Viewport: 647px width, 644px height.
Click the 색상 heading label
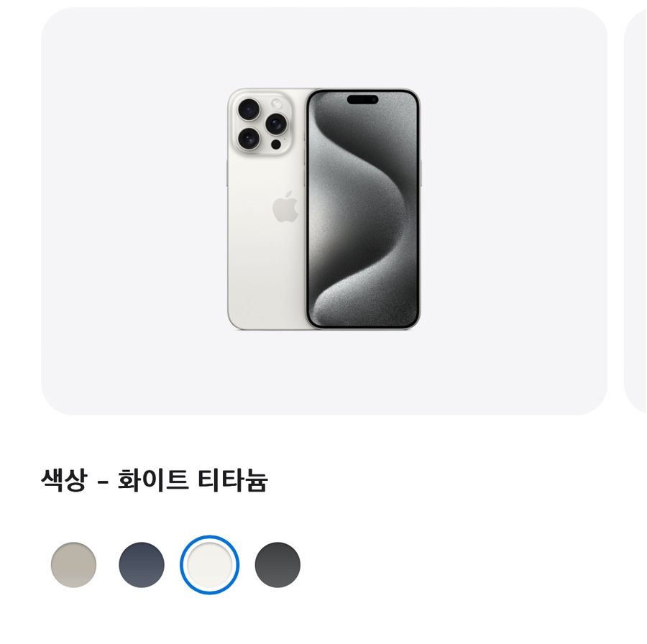click(x=64, y=480)
